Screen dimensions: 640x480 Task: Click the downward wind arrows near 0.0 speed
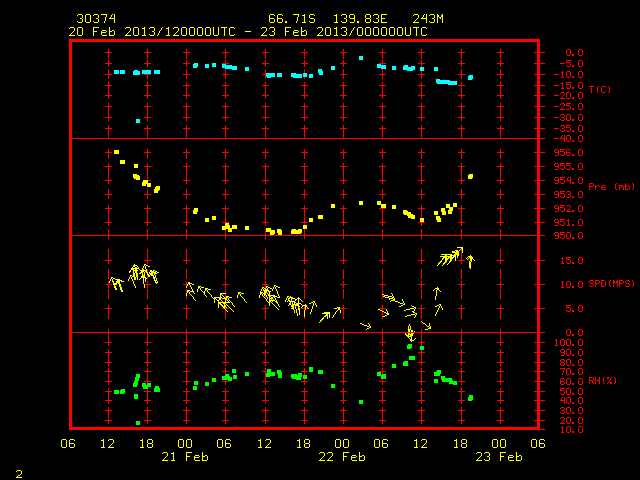(410, 333)
